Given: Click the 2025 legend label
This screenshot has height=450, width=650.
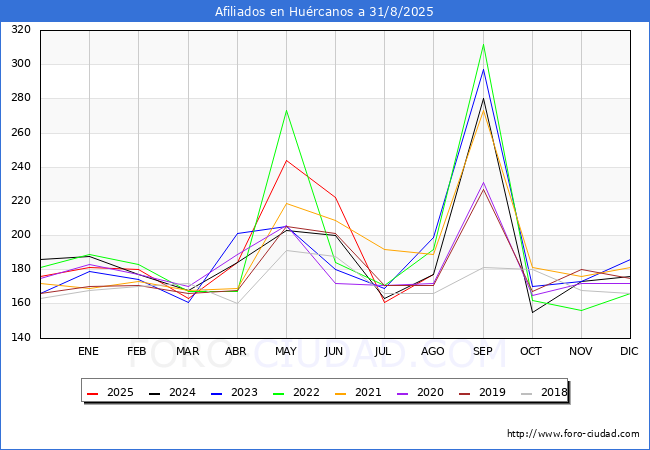Looking at the screenshot, I should (120, 392).
